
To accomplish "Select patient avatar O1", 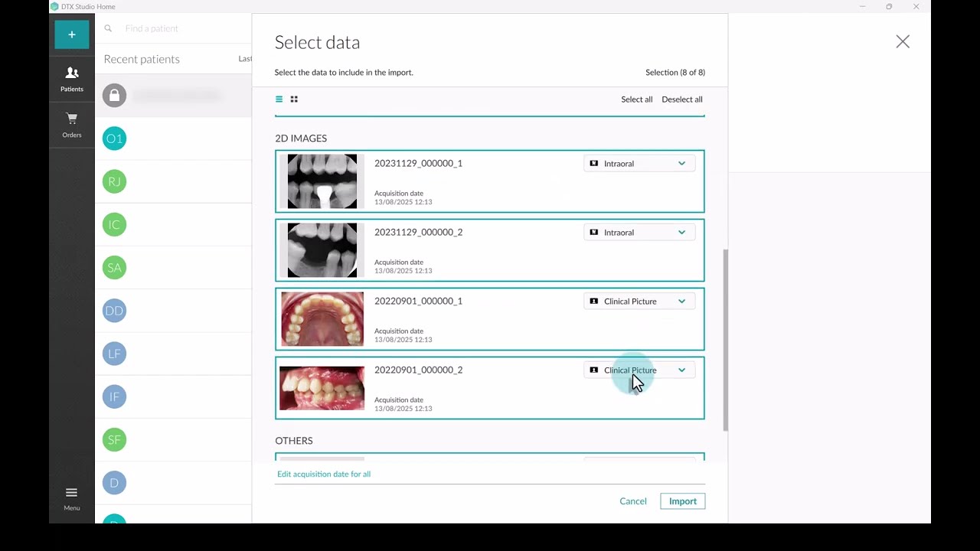I will coord(114,139).
